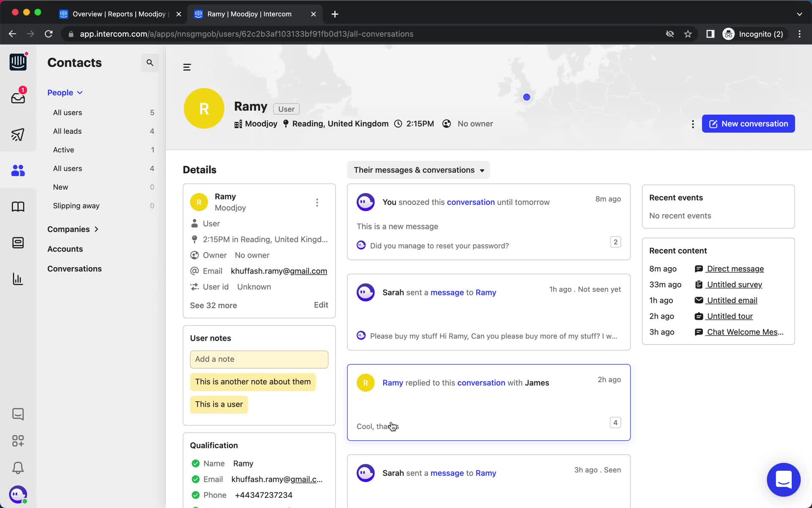812x508 pixels.
Task: Click the tracking protection eye icon
Action: point(670,34)
